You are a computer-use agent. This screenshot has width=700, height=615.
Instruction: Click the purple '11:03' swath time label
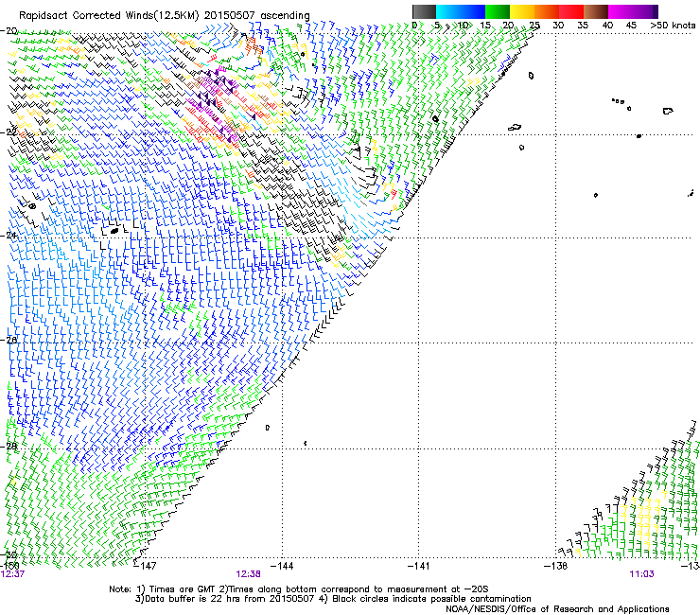[x=641, y=574]
